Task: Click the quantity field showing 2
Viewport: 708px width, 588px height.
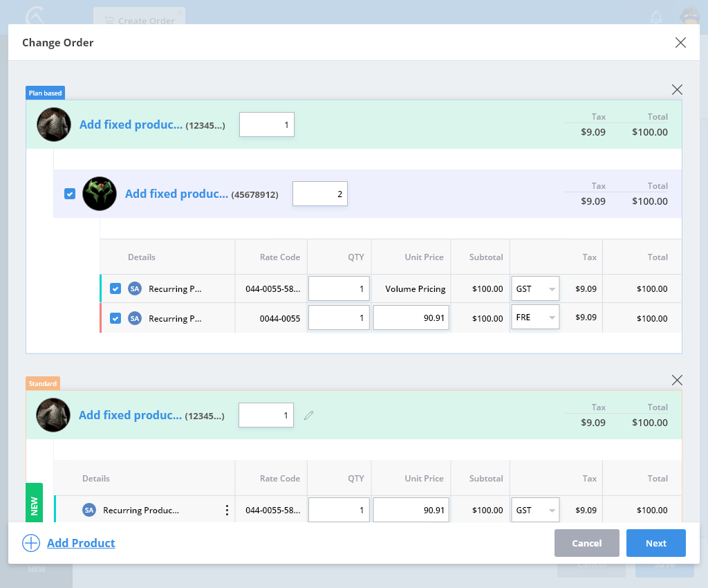Action: point(320,194)
